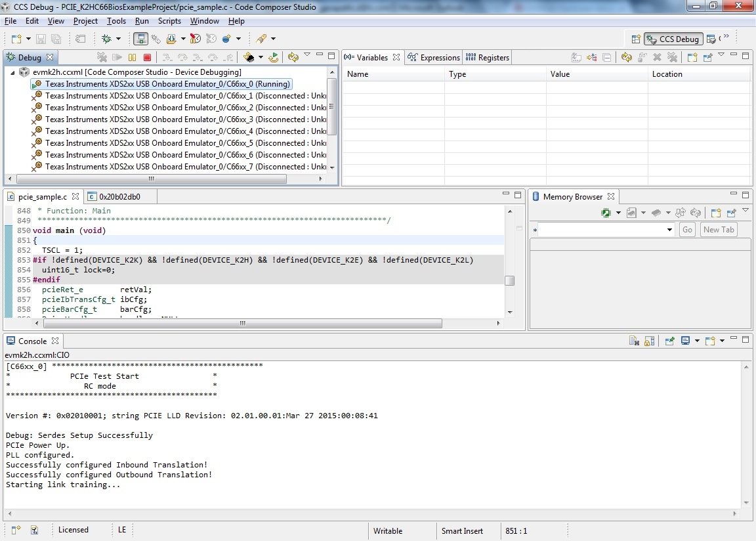This screenshot has height=541, width=756.
Task: Click the Memory Browser address input field
Action: click(x=602, y=230)
